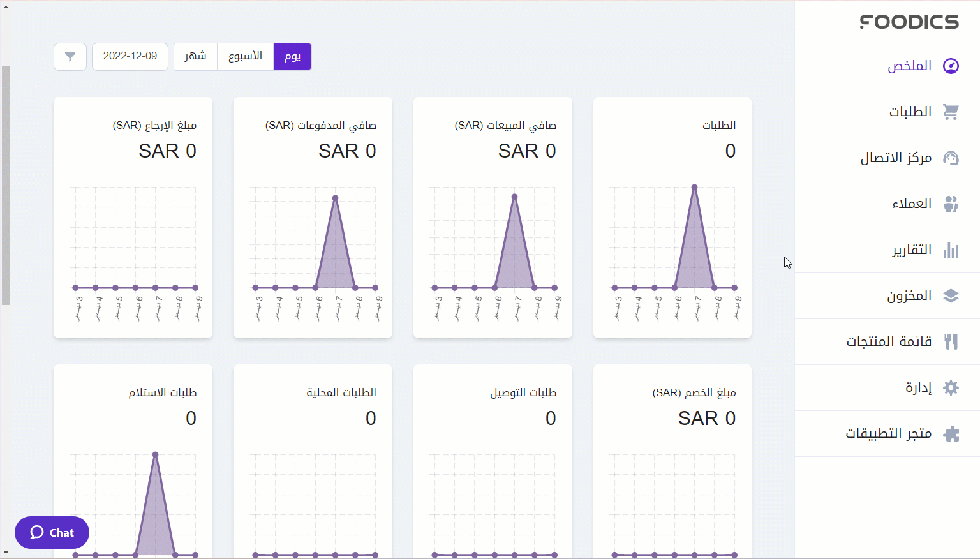The image size is (980, 559).
Task: Open the Chat support button
Action: pyautogui.click(x=52, y=533)
